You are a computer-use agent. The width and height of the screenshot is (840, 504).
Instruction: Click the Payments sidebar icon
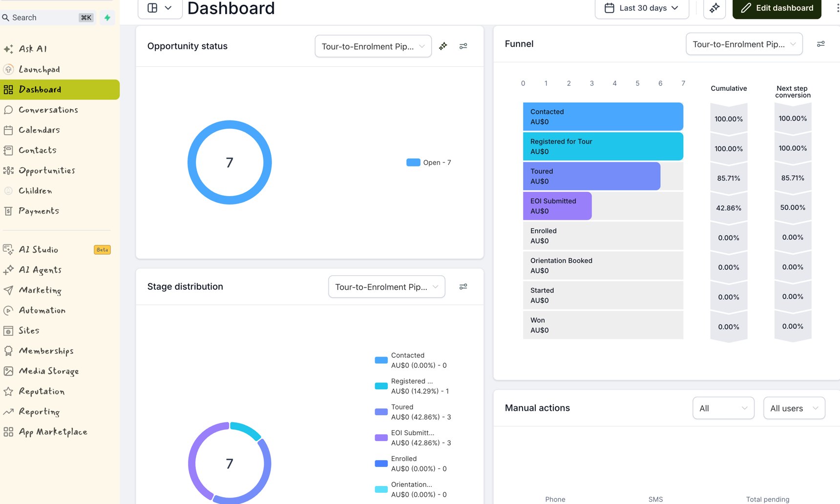click(x=8, y=211)
